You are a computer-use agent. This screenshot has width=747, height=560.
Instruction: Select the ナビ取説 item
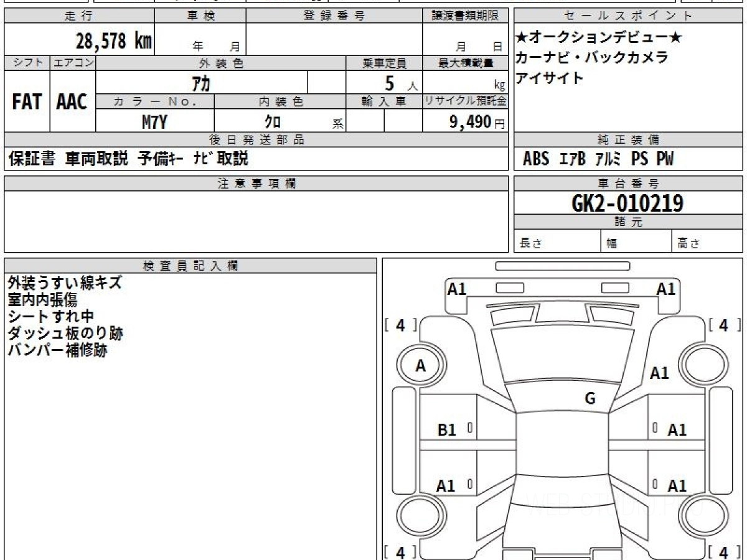pos(220,159)
